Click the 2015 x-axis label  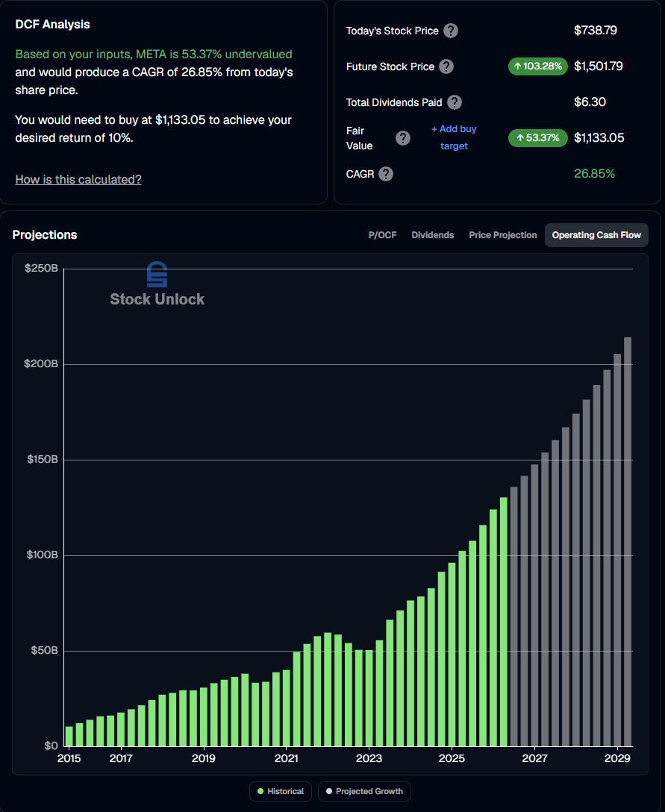[69, 759]
